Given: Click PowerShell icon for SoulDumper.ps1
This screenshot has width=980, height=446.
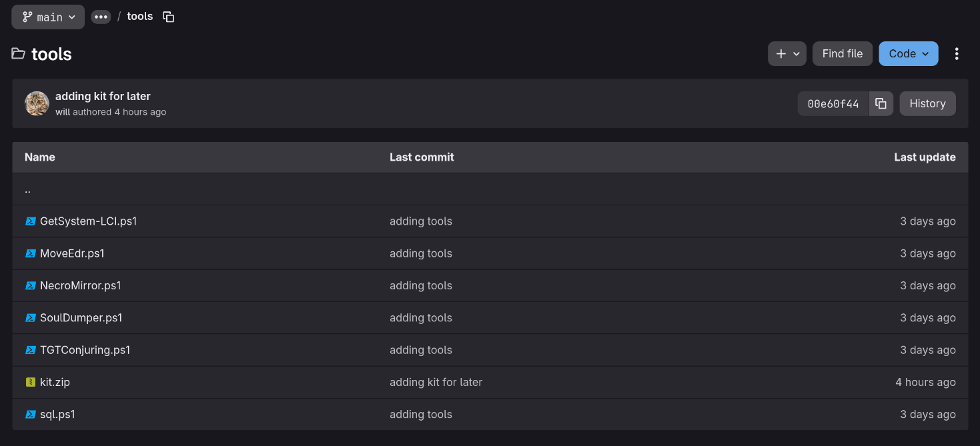Looking at the screenshot, I should pos(30,318).
